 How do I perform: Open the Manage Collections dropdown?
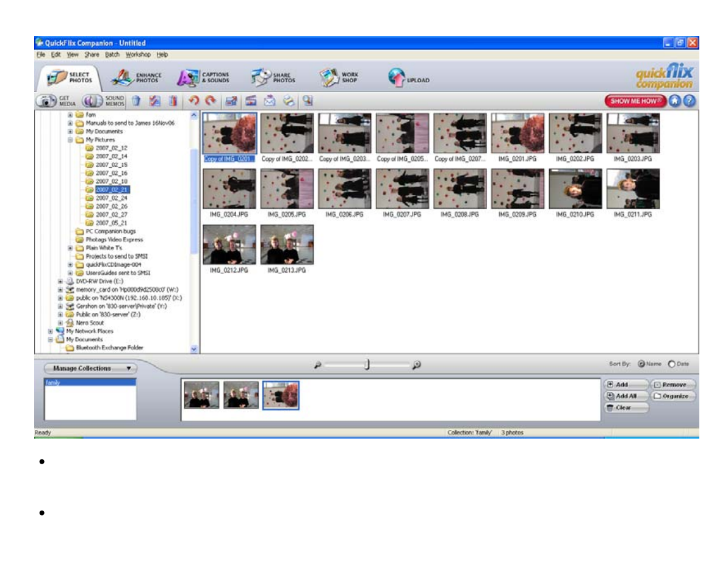[90, 368]
